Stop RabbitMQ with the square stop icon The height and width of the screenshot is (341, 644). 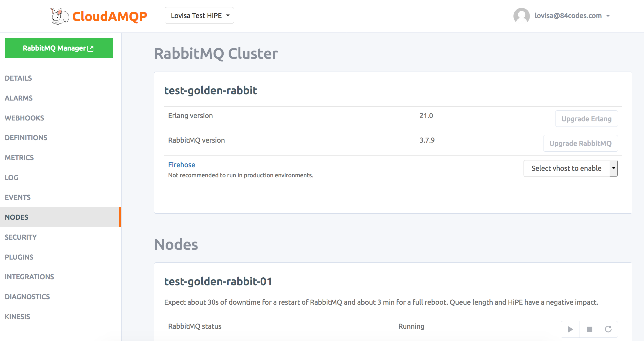point(589,329)
